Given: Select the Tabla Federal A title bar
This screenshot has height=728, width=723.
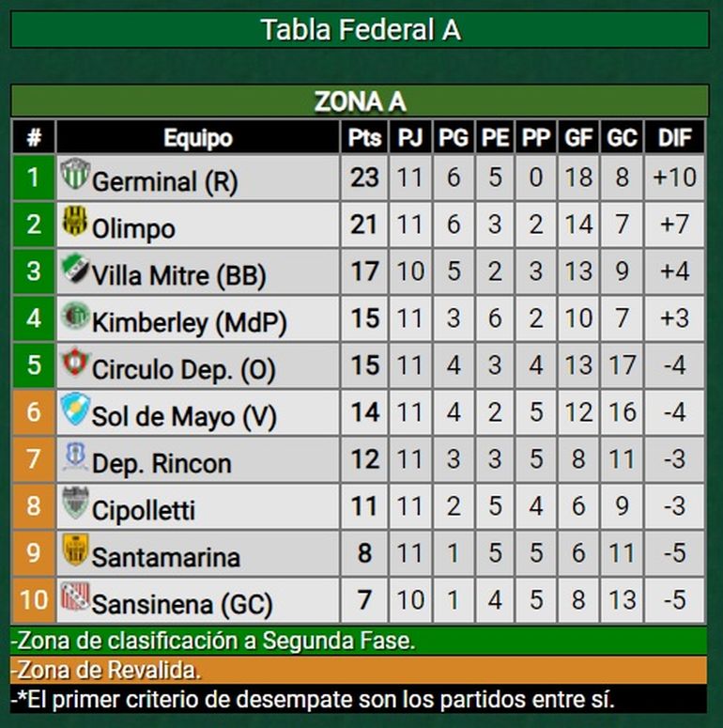Looking at the screenshot, I should (x=361, y=30).
